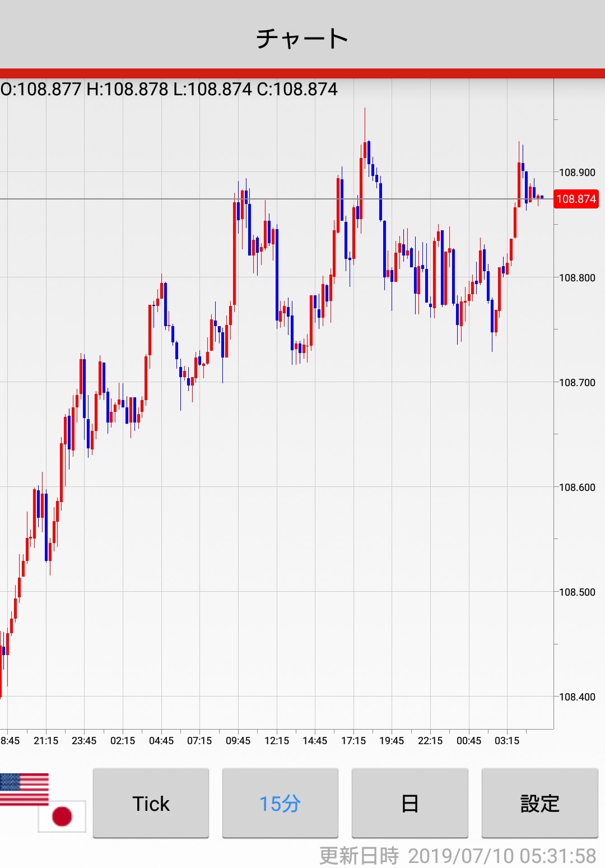
Task: Click the 108.400 price axis label
Action: click(x=577, y=697)
